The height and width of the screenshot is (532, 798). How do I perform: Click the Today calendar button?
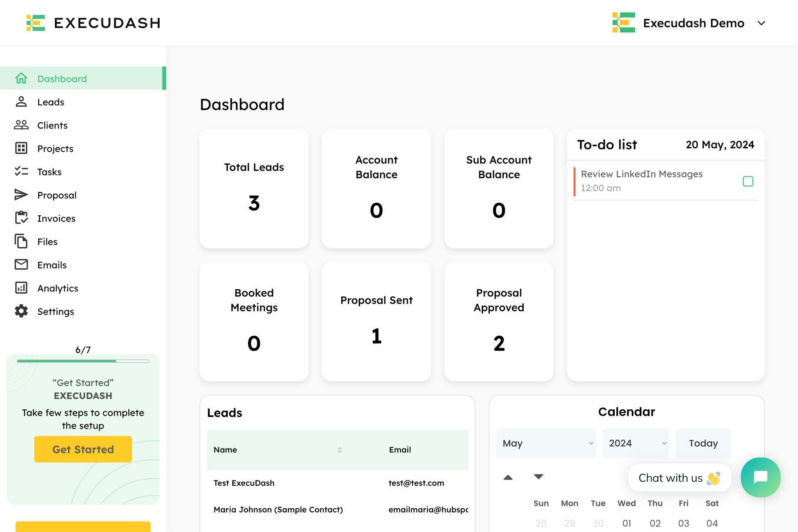[703, 443]
